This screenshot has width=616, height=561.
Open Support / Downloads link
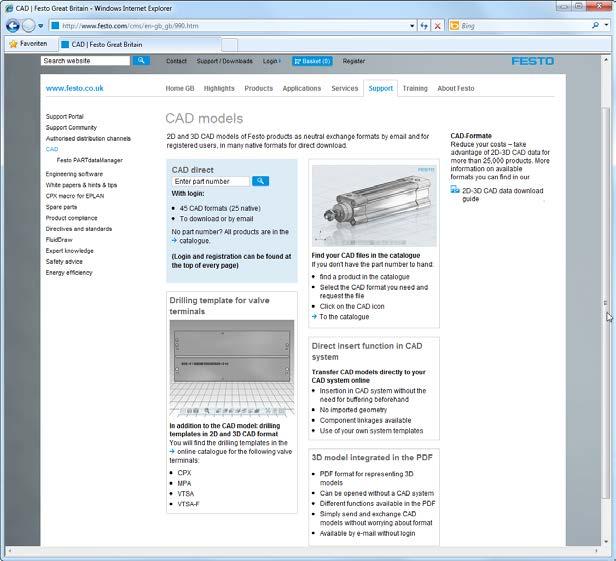(x=225, y=61)
